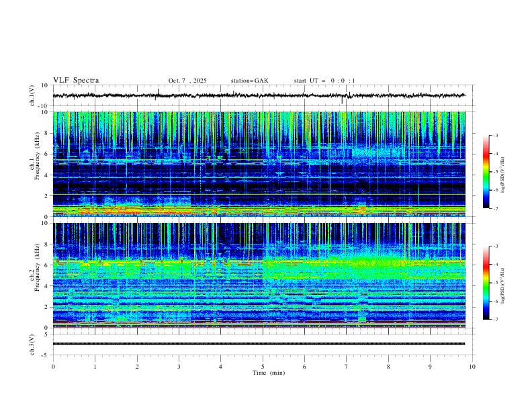Click time axis tick label "5"
Viewport: 532px width, 411px height.
click(x=263, y=367)
